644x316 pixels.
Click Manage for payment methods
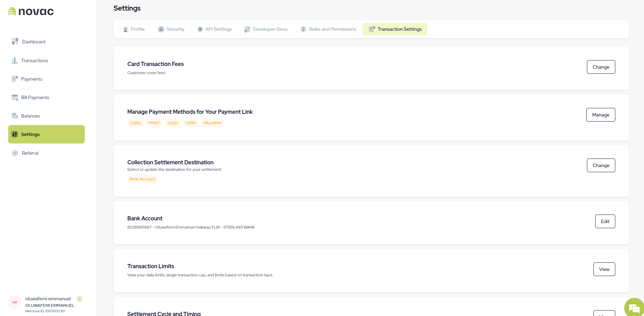600,115
